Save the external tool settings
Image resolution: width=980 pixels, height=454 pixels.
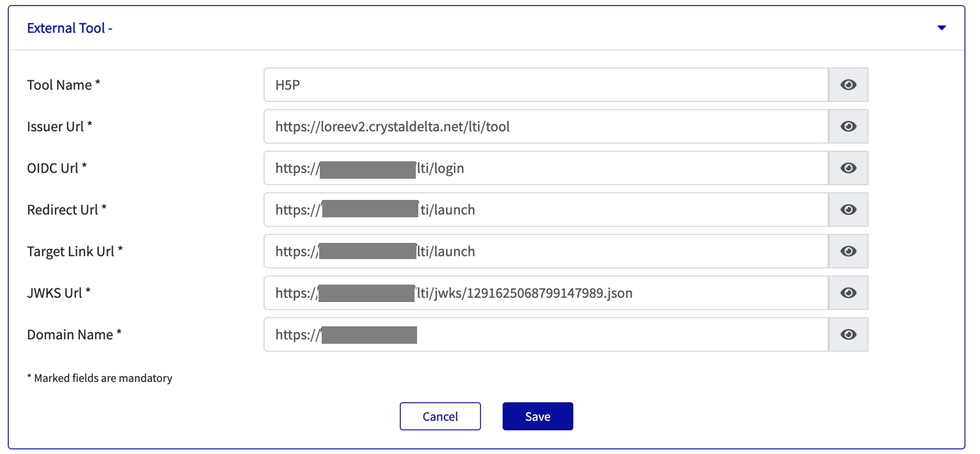coord(537,416)
